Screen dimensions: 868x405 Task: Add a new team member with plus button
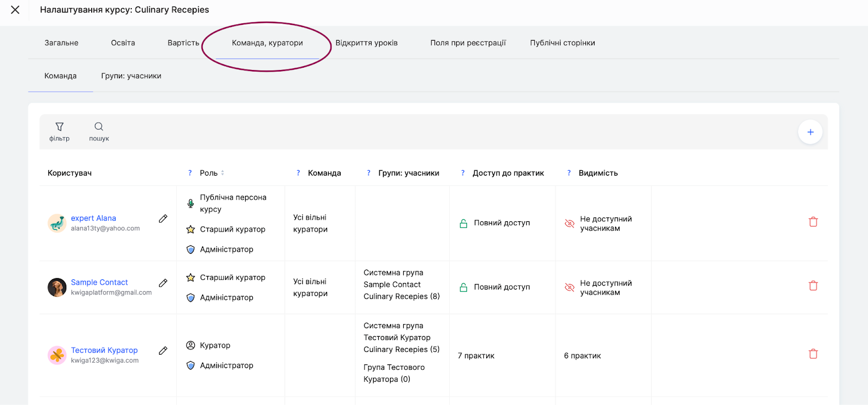[810, 132]
